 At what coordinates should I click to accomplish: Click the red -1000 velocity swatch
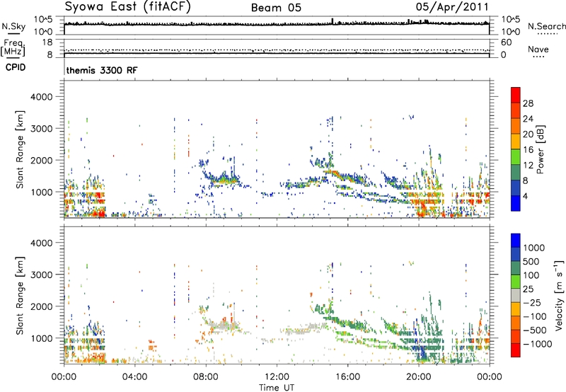[516, 350]
